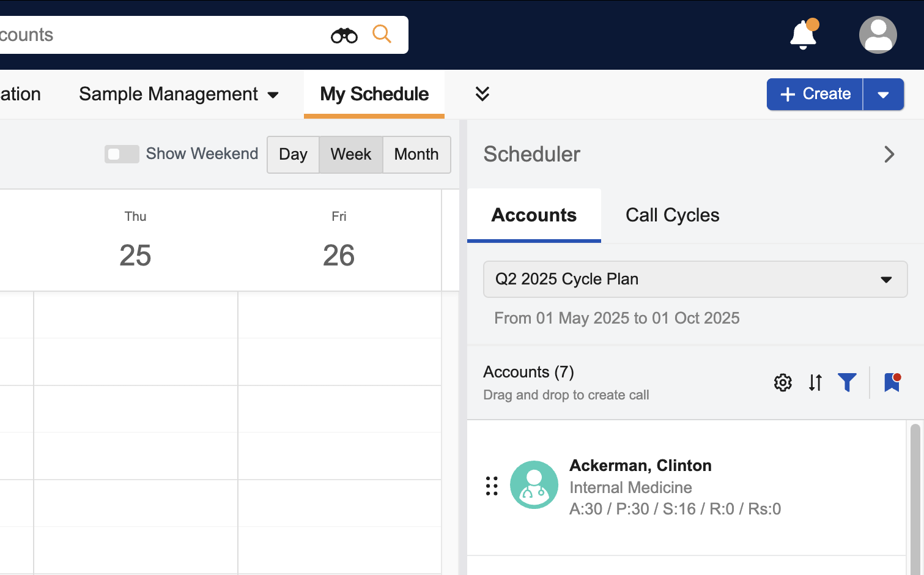The height and width of the screenshot is (575, 924).
Task: Open notifications bell
Action: pos(803,35)
